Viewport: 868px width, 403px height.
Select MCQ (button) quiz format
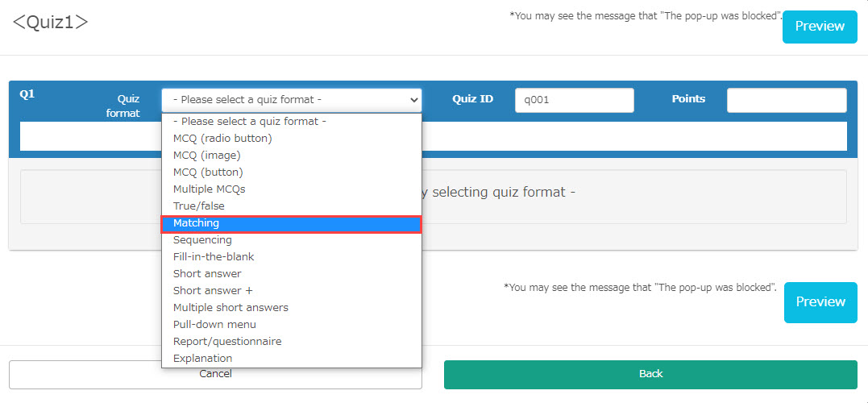pyautogui.click(x=291, y=172)
